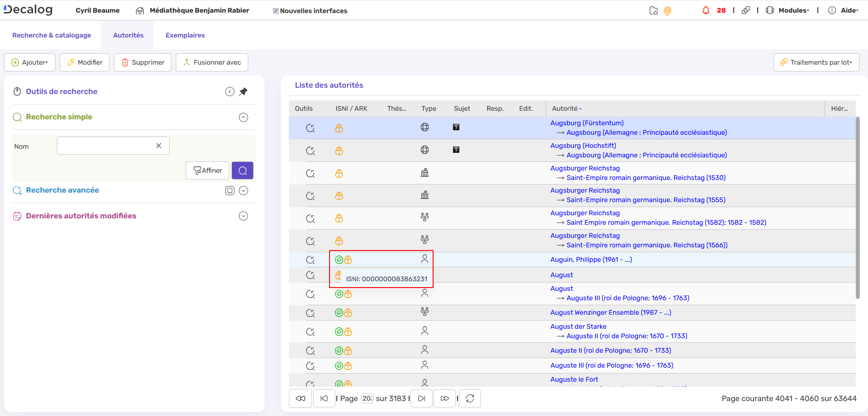Open the Recherche & catalogage tab
868x416 pixels.
tap(52, 35)
